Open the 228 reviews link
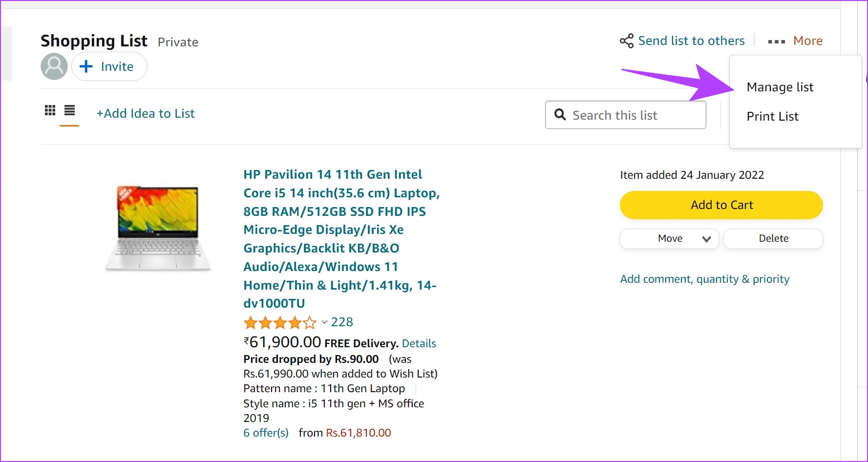The height and width of the screenshot is (462, 868). click(342, 322)
